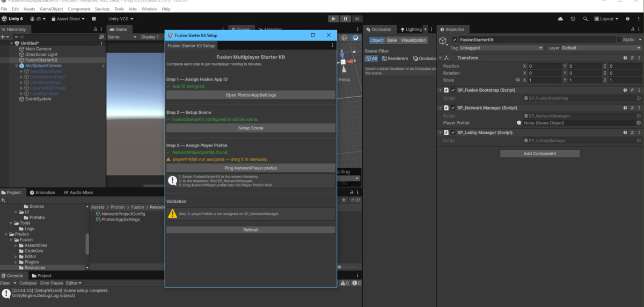Switch to the Lighting tab
Image resolution: width=644 pixels, height=307 pixels.
coord(411,30)
